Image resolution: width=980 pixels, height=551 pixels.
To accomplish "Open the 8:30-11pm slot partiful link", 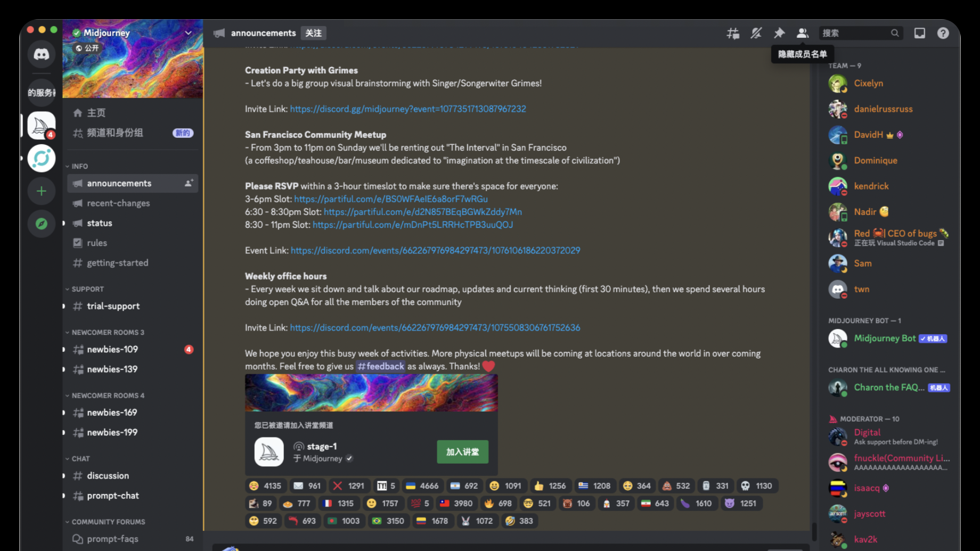I will (413, 225).
